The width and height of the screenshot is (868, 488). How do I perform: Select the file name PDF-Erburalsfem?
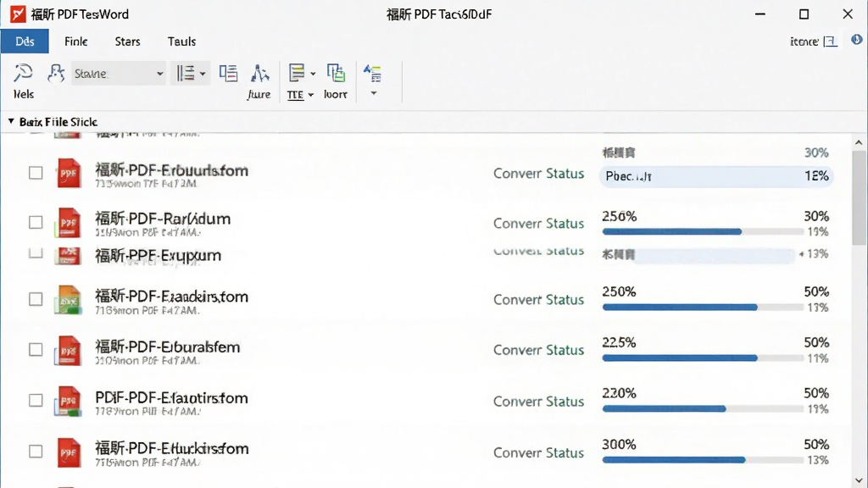click(x=168, y=347)
